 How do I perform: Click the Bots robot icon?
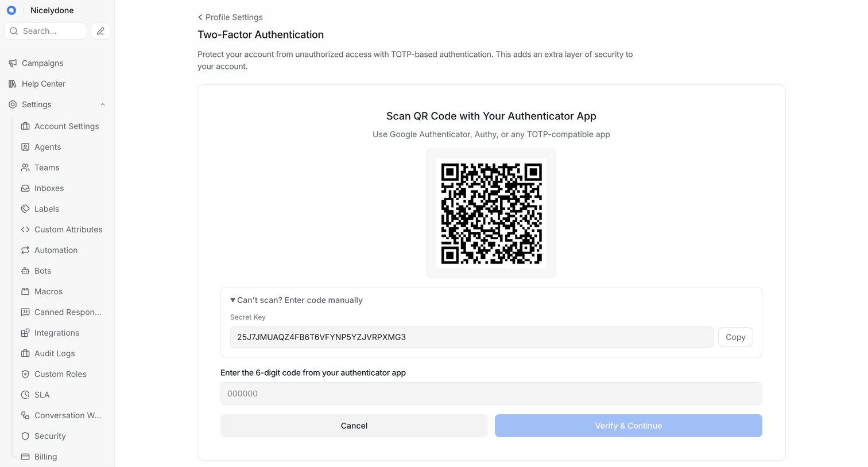point(25,271)
